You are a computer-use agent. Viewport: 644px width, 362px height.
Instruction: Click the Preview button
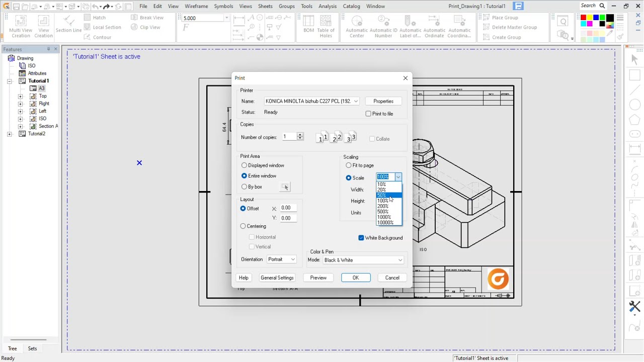[x=318, y=278]
